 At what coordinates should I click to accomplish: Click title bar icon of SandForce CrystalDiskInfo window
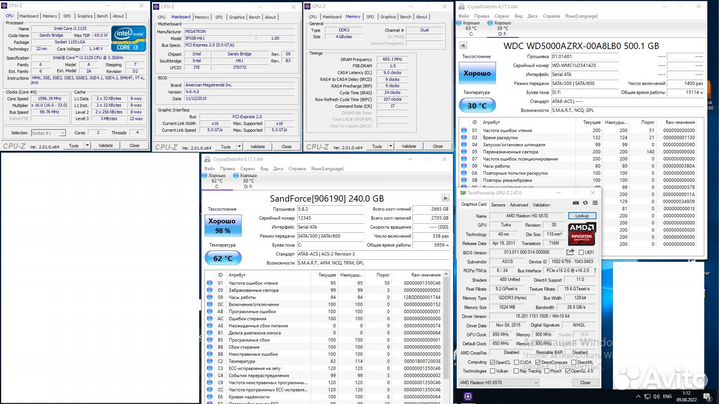[x=207, y=159]
